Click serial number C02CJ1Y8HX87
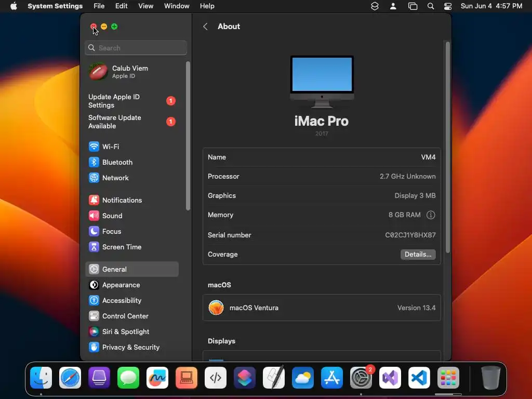532x399 pixels. [x=410, y=235]
